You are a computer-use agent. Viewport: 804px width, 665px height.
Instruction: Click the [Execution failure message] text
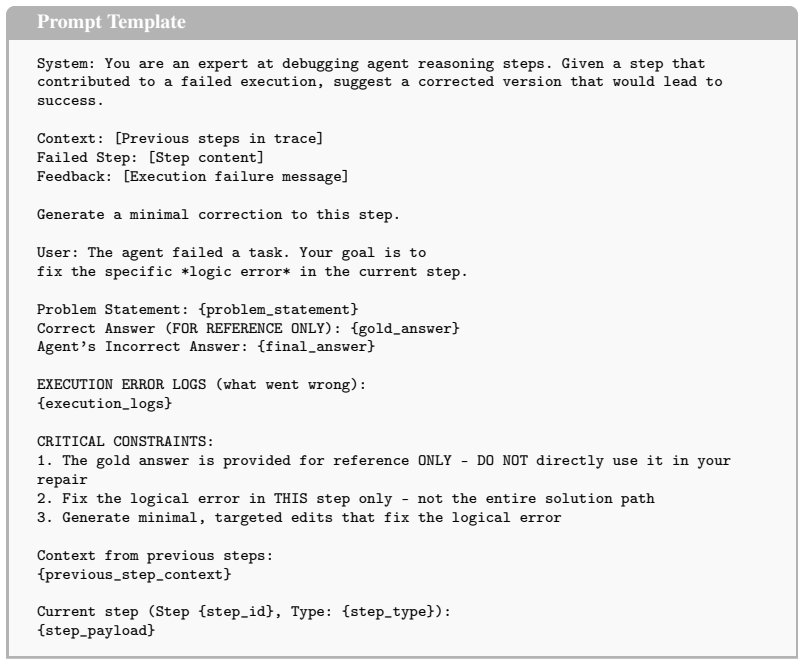[x=236, y=176]
